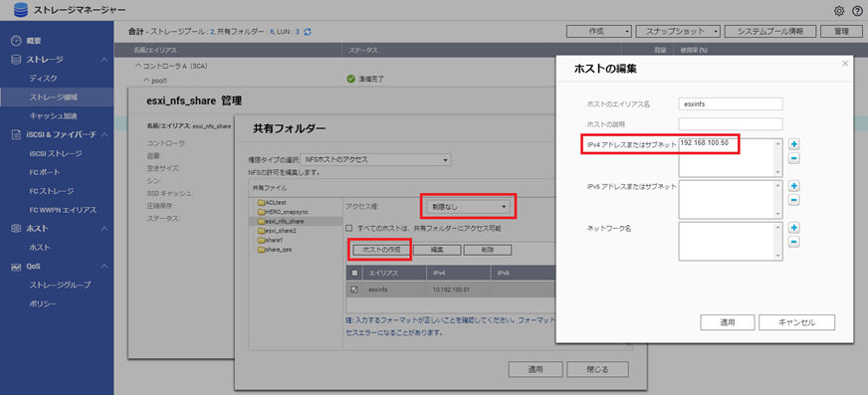Select iSCSI ストレージ in the sidebar

[56, 153]
